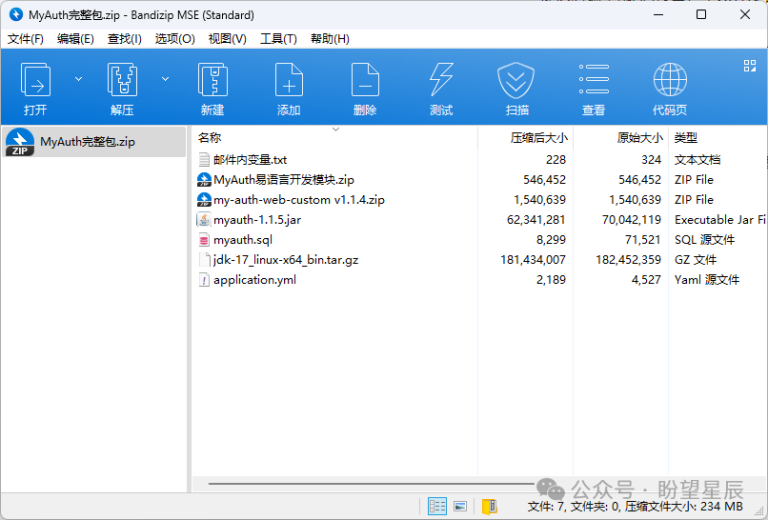Sort by the 压缩后大小 column header
768x520 pixels.
pos(539,138)
